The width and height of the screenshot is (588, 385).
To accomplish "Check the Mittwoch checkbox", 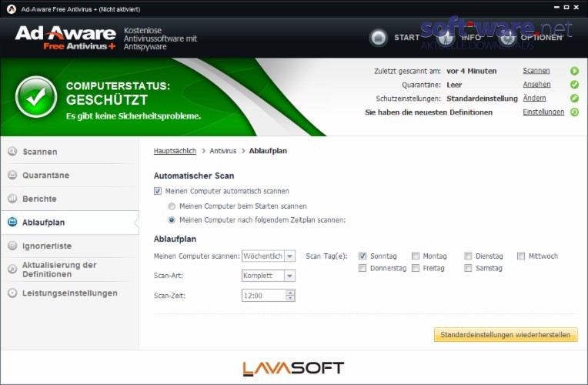I will [x=521, y=256].
